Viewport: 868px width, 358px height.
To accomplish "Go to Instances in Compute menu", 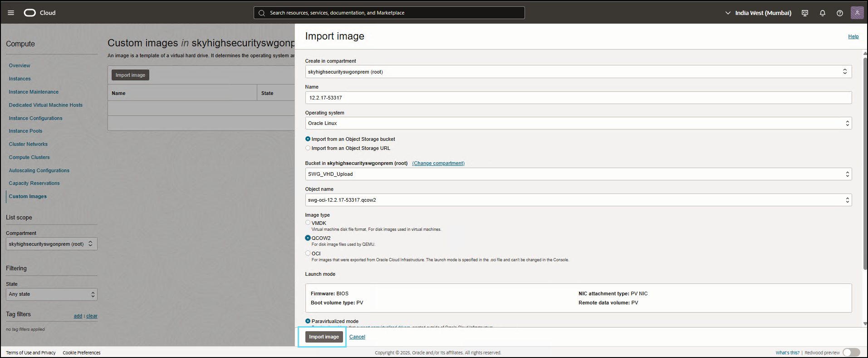I will pyautogui.click(x=20, y=79).
